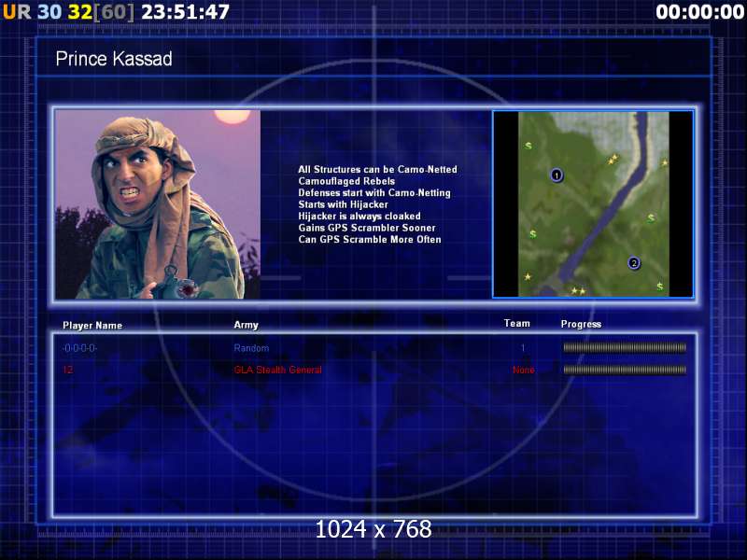
Task: Click start position marker 1 on minimap
Action: 557,175
